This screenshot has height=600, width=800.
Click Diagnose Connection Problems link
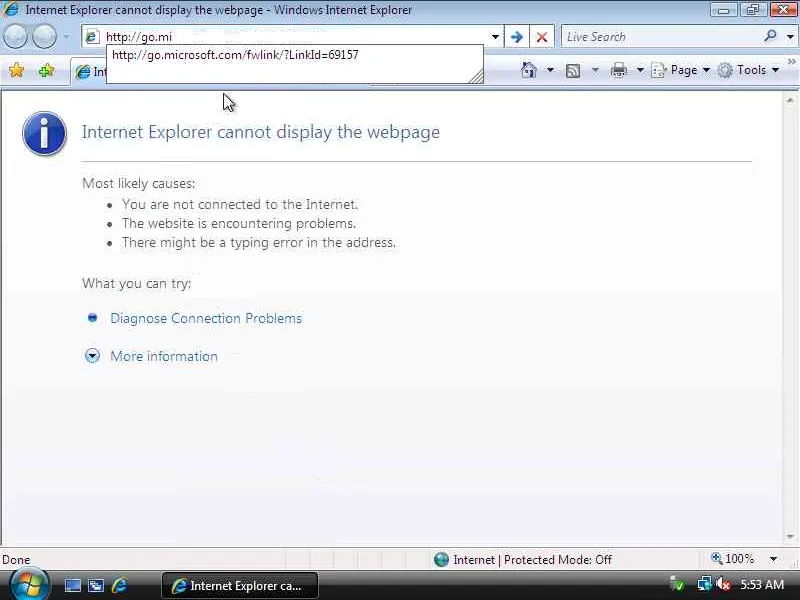206,318
